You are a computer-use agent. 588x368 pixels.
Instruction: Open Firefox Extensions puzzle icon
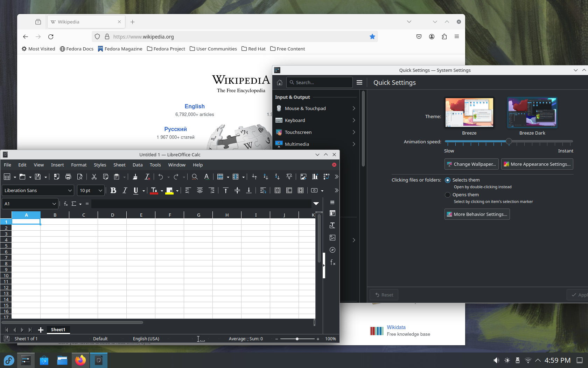(444, 36)
